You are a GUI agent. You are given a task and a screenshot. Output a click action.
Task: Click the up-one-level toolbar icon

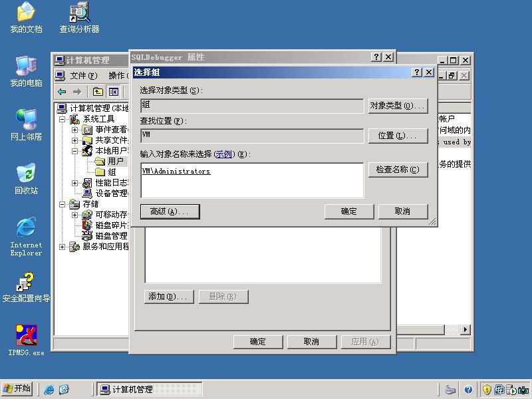tap(98, 92)
